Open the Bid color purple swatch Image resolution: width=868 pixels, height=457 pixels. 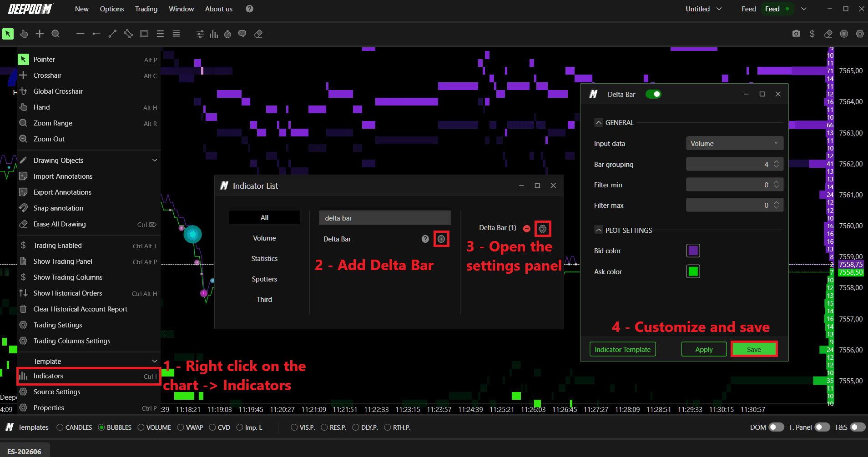pos(693,251)
